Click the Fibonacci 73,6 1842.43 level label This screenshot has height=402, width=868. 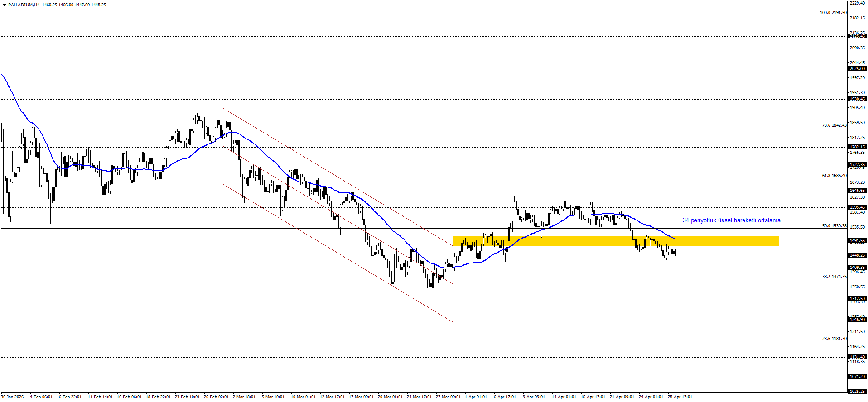click(834, 125)
